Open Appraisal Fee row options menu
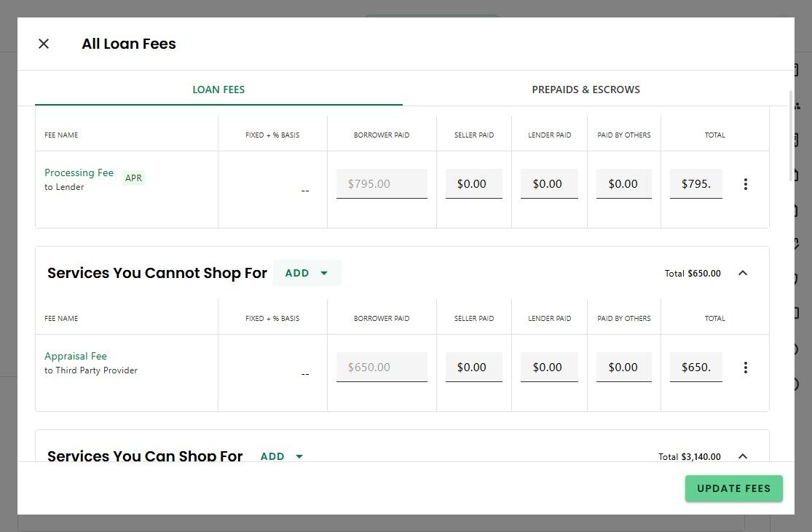This screenshot has width=812, height=532. [x=745, y=368]
